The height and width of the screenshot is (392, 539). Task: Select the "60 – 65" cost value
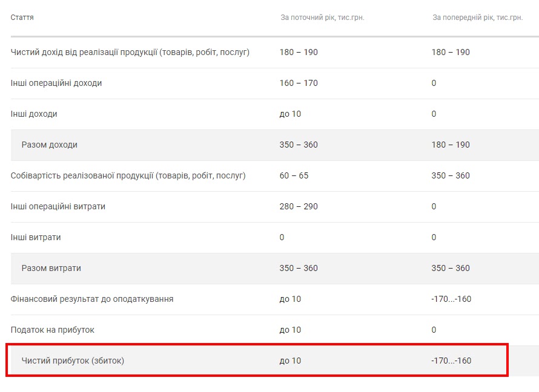294,175
